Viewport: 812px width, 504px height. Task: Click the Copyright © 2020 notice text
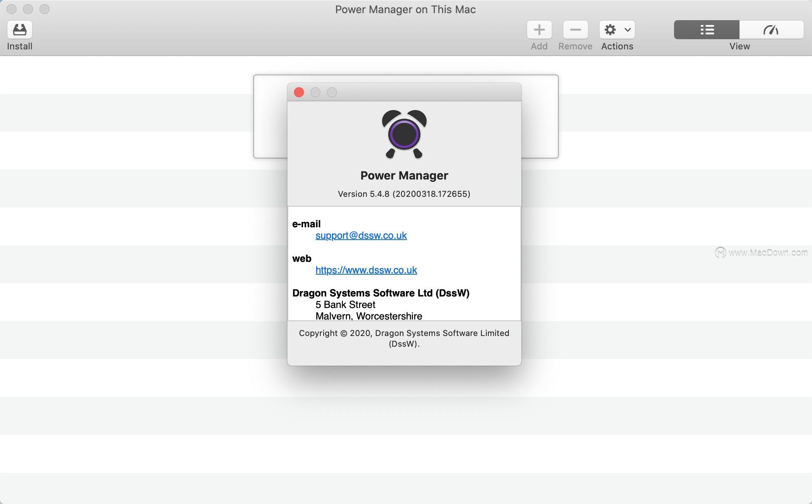[x=404, y=338]
